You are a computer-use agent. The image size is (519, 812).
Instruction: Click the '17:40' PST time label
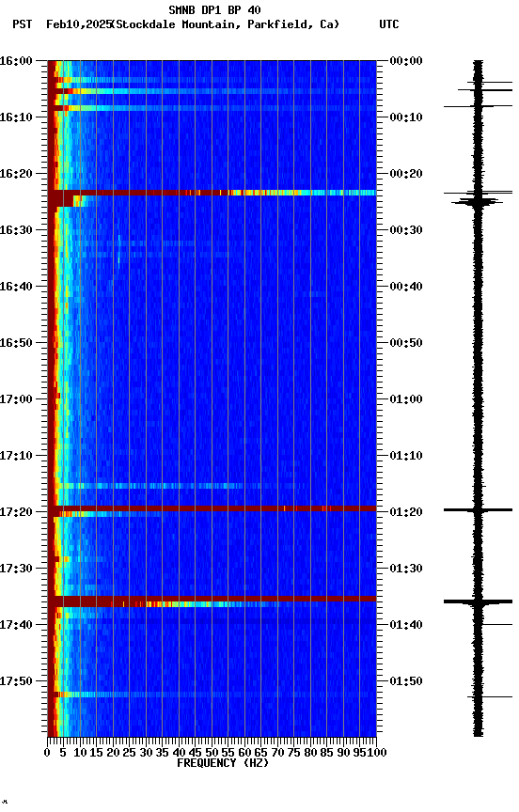16,625
